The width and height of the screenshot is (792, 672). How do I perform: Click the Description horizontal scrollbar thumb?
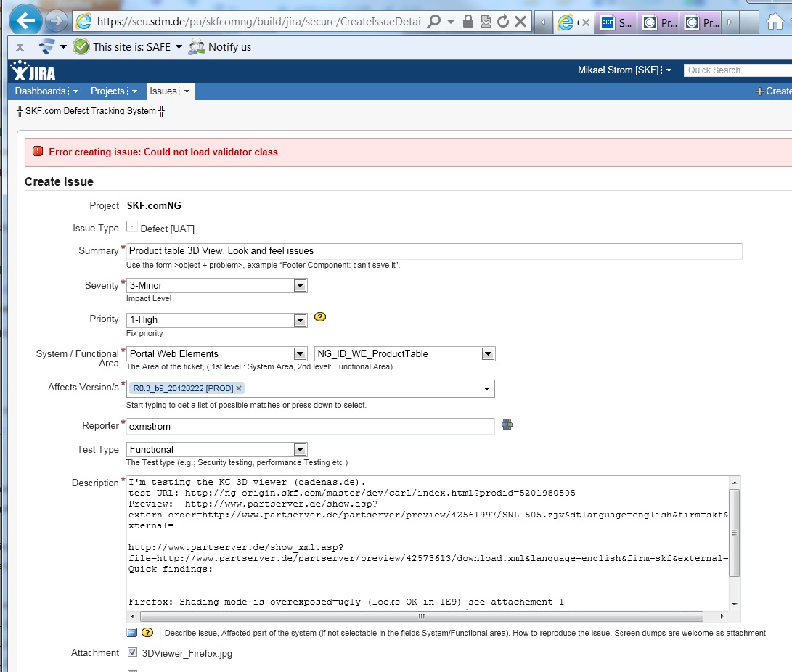(x=422, y=616)
